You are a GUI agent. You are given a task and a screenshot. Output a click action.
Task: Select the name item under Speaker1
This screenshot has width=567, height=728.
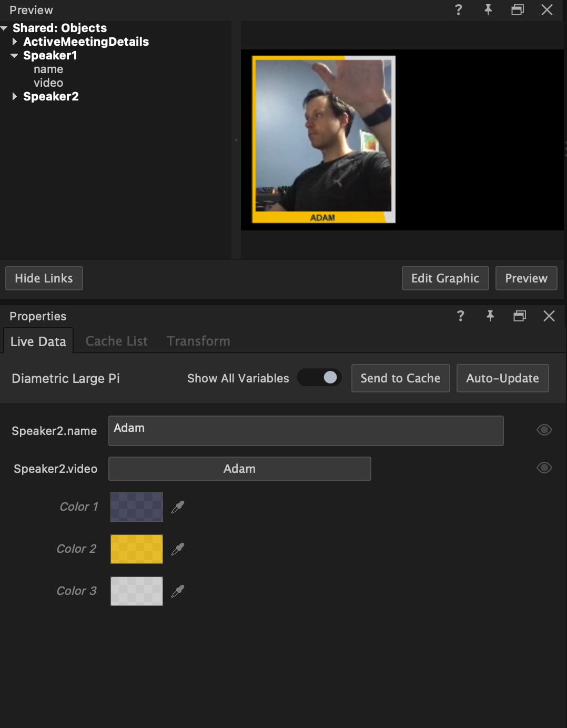coord(48,69)
